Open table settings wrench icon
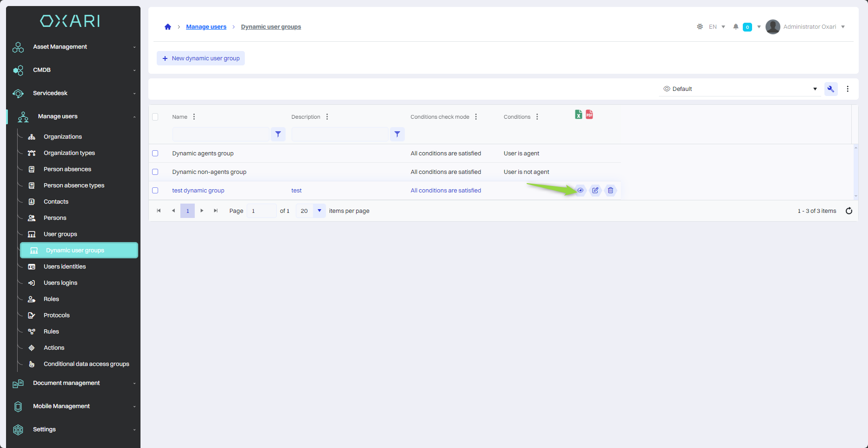Screen dimensions: 868x448 click(x=830, y=89)
